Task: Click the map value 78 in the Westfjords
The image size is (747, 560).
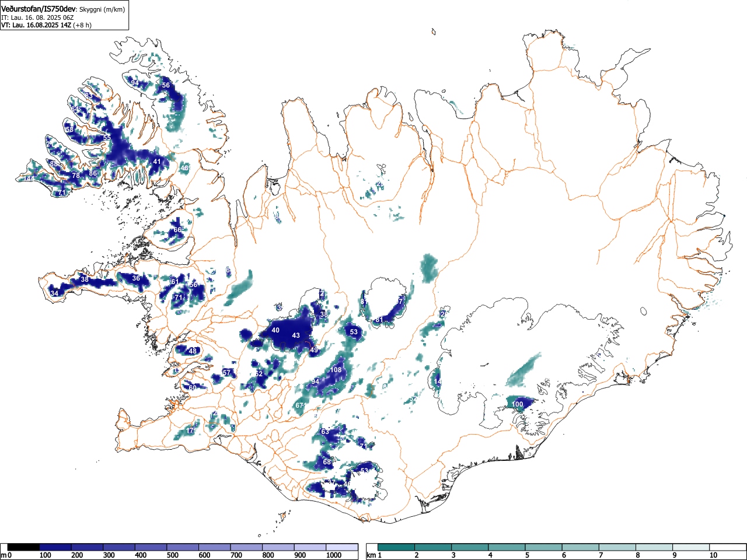Action: point(75,176)
